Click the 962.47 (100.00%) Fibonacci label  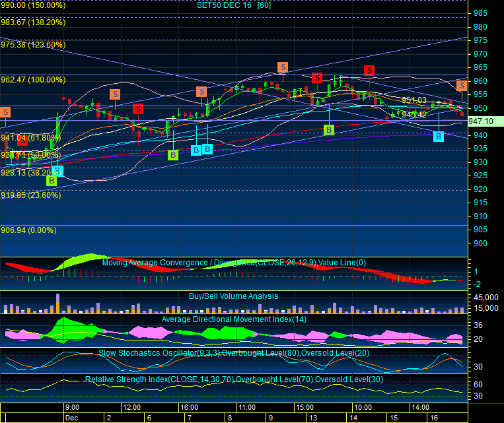click(x=33, y=80)
